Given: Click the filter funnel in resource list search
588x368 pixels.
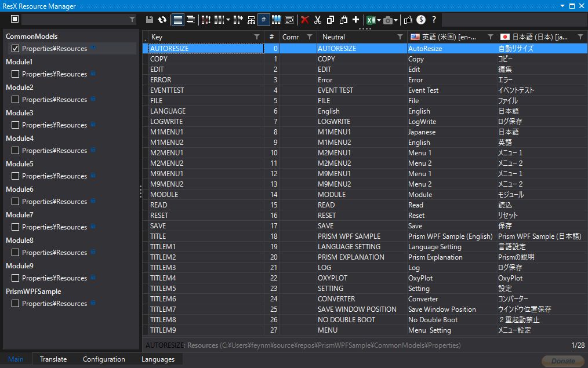Looking at the screenshot, I should (132, 19).
